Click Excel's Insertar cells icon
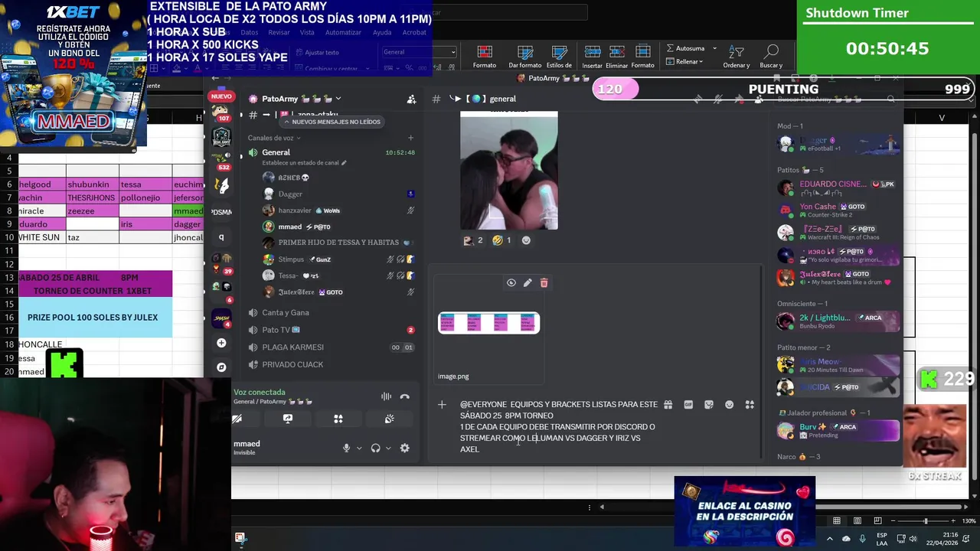The width and height of the screenshot is (980, 551). coord(593,57)
